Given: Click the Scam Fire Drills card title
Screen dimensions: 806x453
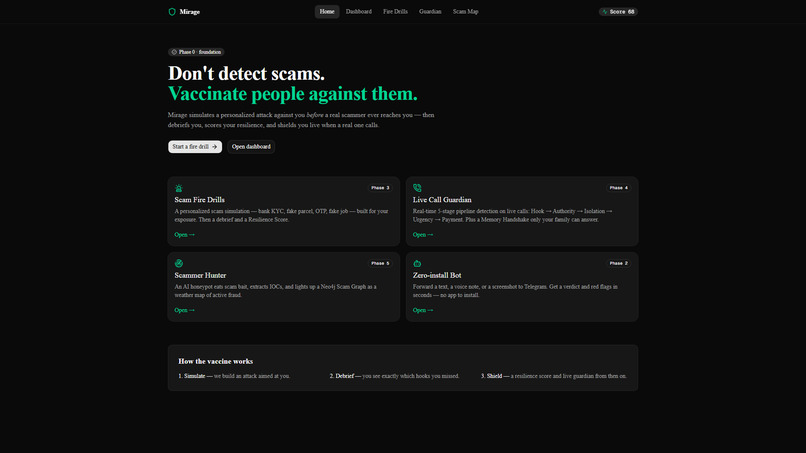Looking at the screenshot, I should (199, 200).
